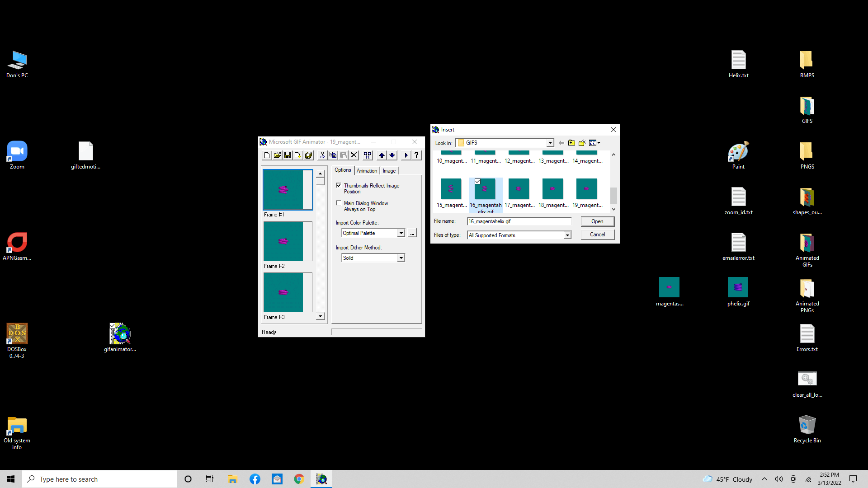Expand the Look in GIFS dropdown
The image size is (868, 488).
[550, 143]
